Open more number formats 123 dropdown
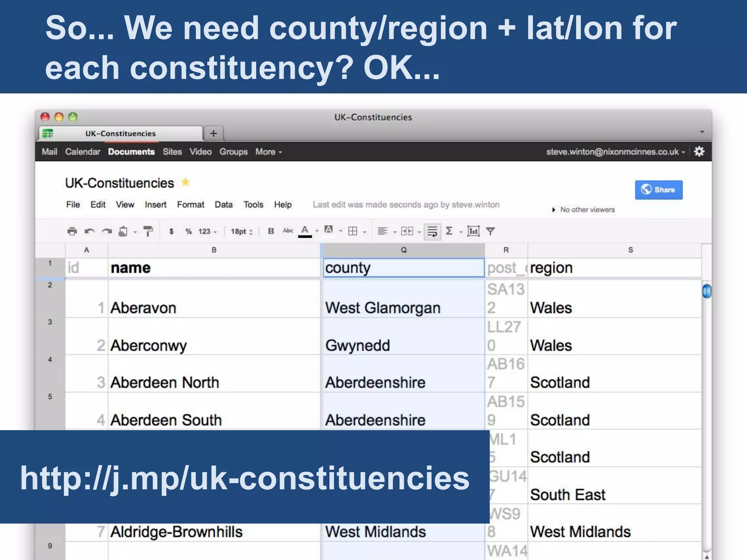Screen dimensions: 747x560 208,232
